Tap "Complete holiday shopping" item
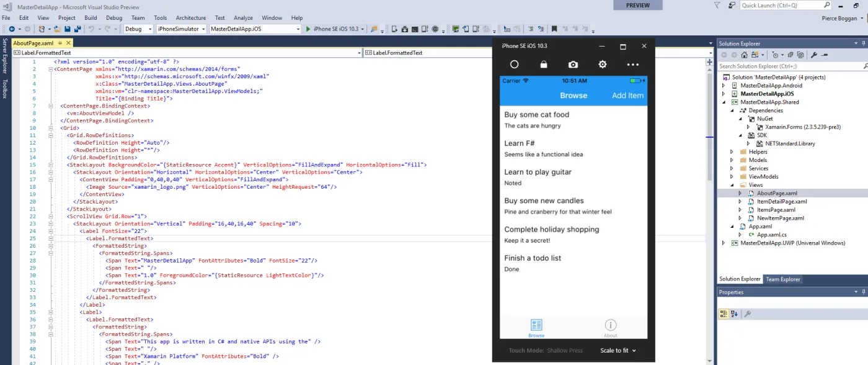This screenshot has height=365, width=868. 573,235
